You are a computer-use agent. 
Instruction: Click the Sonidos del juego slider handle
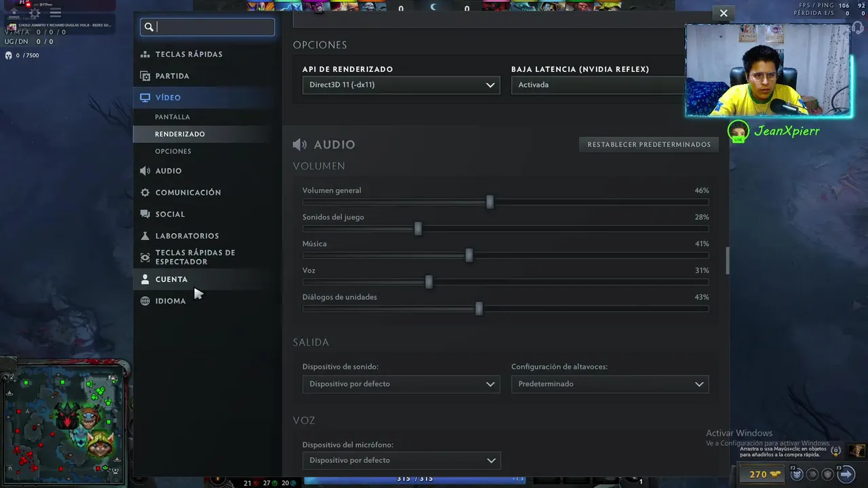click(x=418, y=229)
